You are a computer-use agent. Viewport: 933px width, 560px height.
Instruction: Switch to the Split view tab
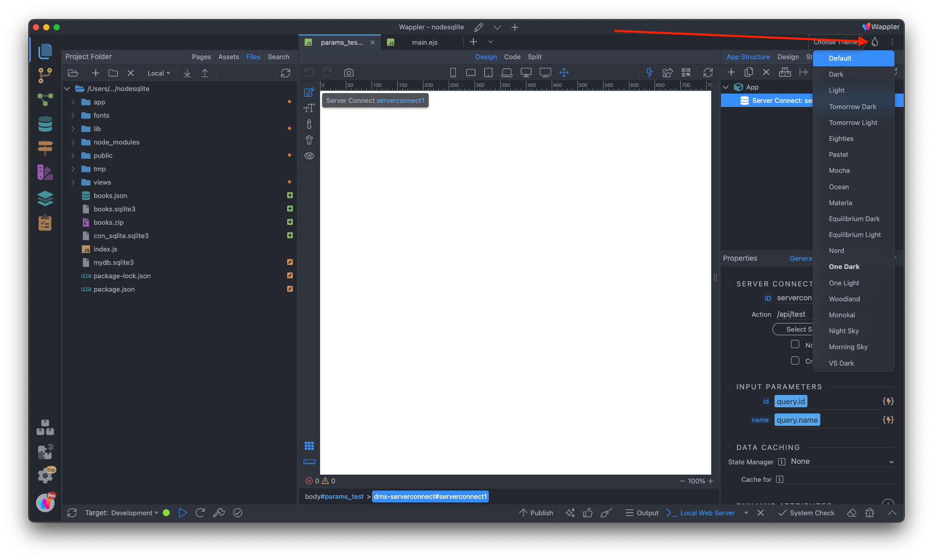coord(535,57)
